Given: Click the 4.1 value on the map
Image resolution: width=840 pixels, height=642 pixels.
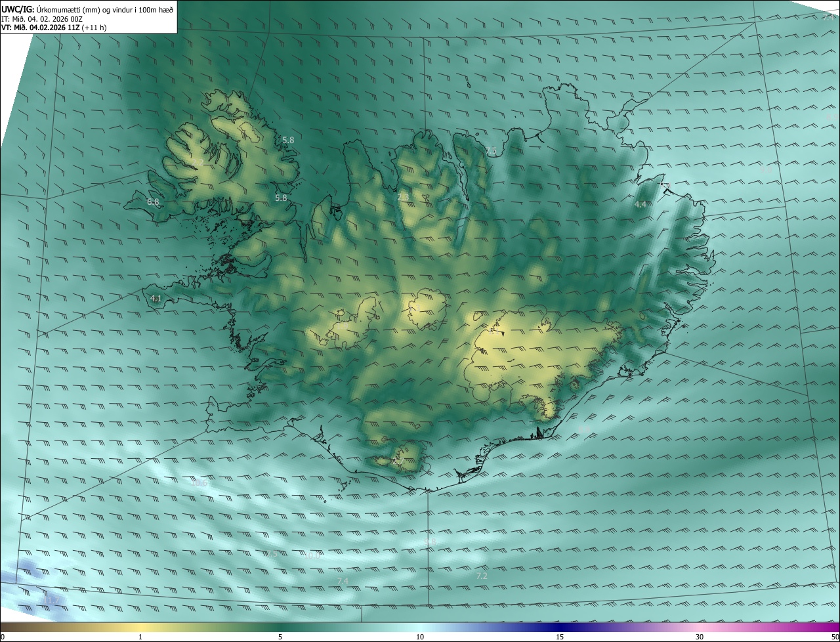Looking at the screenshot, I should tap(156, 299).
